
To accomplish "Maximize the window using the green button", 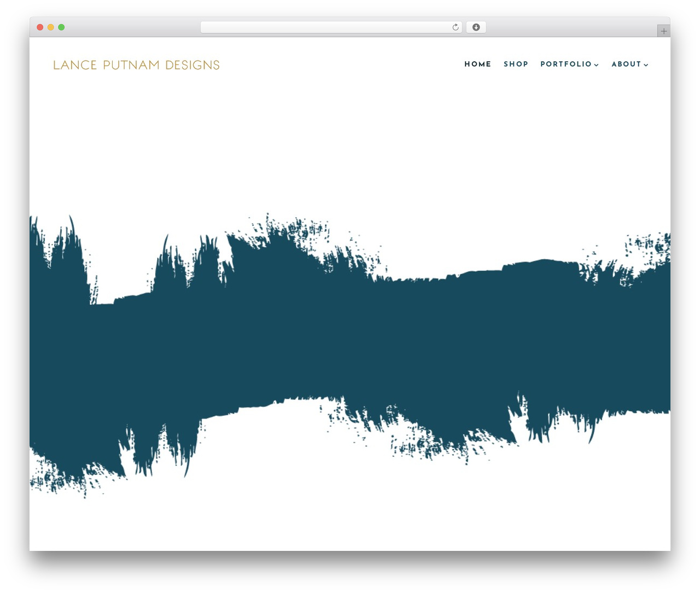I will point(61,27).
